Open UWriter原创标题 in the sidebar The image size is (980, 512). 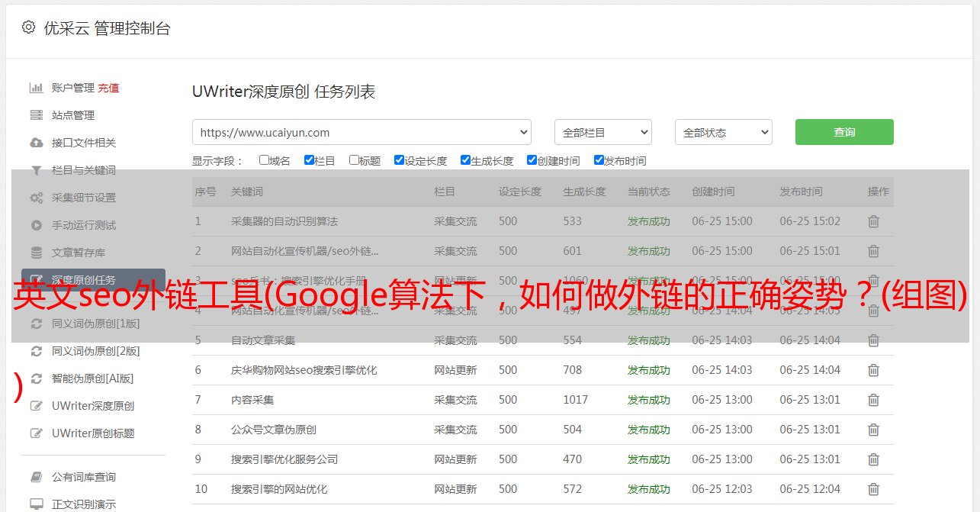pos(93,433)
